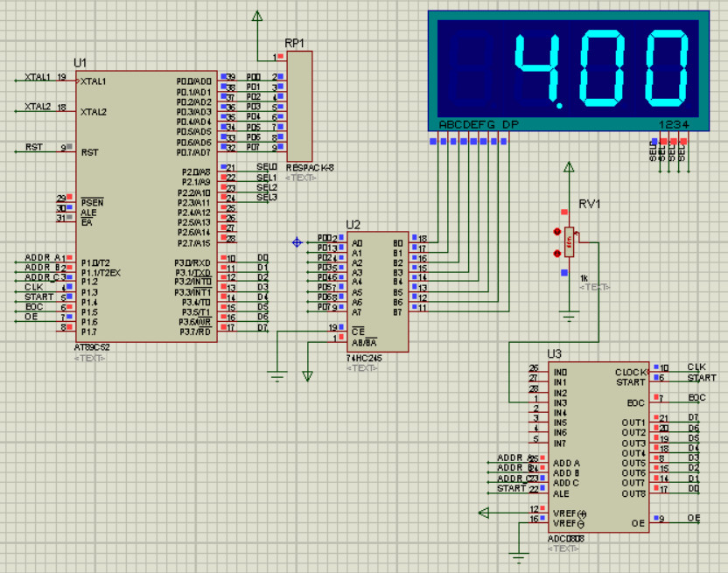
Task: Click the RV1 potentiometer resistor body
Action: pyautogui.click(x=569, y=242)
